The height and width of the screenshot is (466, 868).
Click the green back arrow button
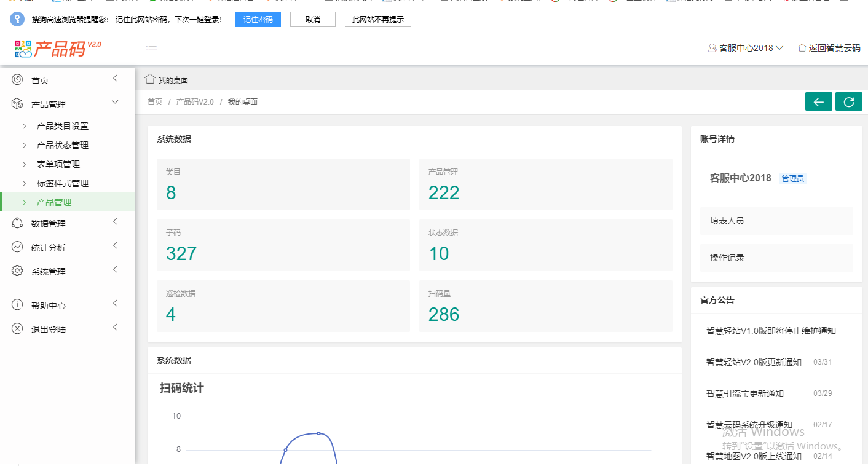coord(818,102)
